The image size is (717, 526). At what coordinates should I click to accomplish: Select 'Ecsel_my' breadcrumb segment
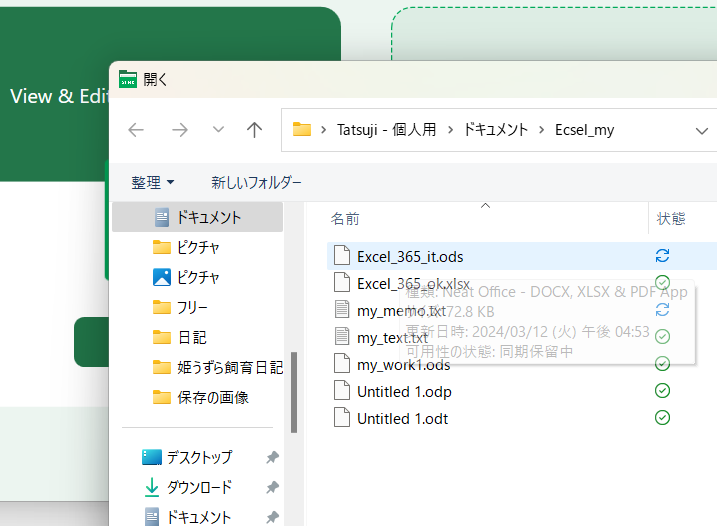click(x=584, y=130)
